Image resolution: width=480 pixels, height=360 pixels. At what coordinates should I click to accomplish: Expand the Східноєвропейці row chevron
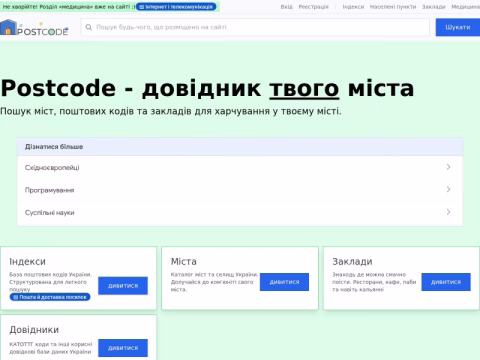[448, 167]
